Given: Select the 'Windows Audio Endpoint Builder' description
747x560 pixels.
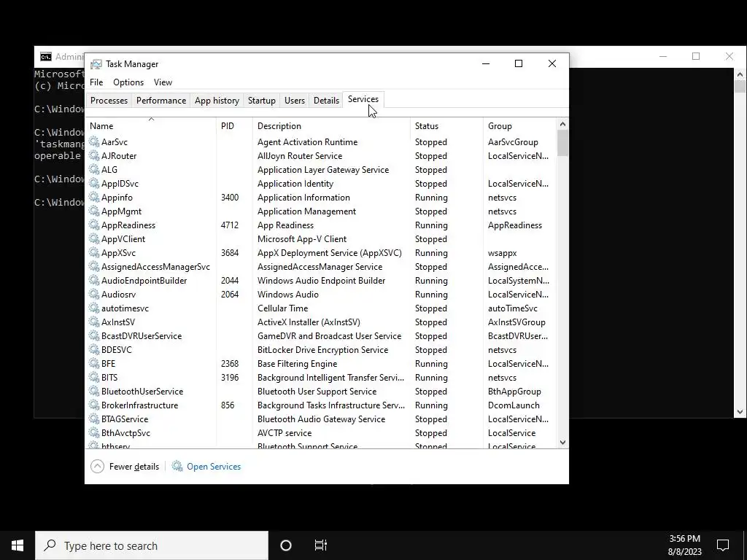Looking at the screenshot, I should point(322,281).
